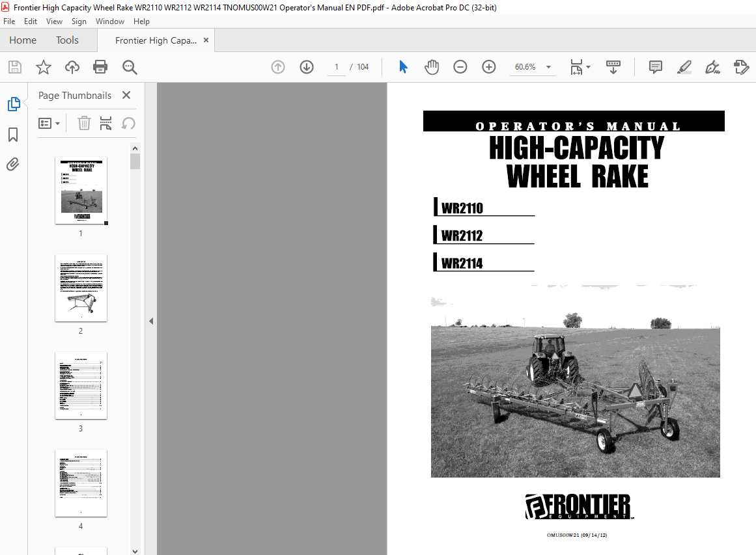Select the Highlight text tool
This screenshot has width=756, height=555.
click(684, 67)
